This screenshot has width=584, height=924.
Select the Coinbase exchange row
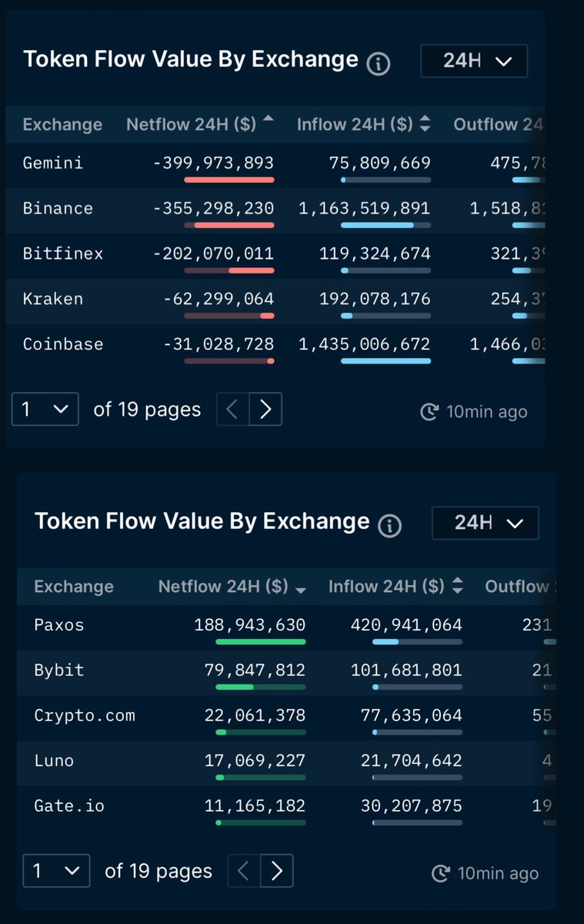(x=275, y=346)
